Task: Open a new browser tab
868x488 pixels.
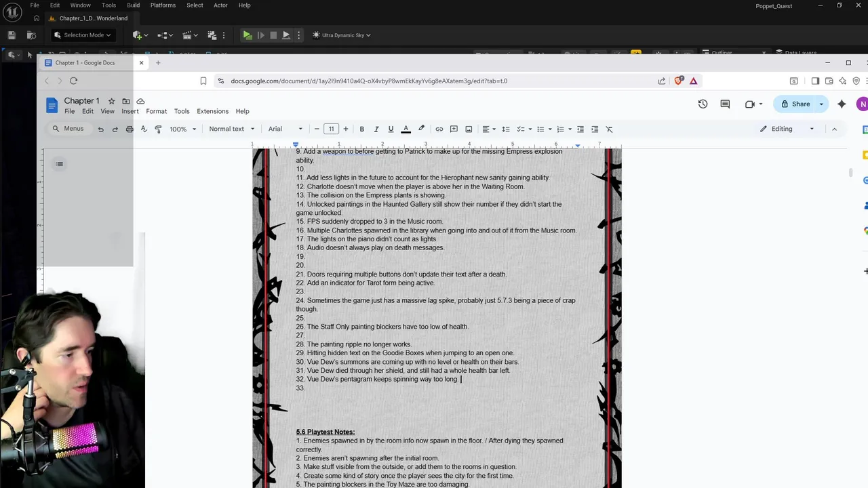Action: pos(158,63)
